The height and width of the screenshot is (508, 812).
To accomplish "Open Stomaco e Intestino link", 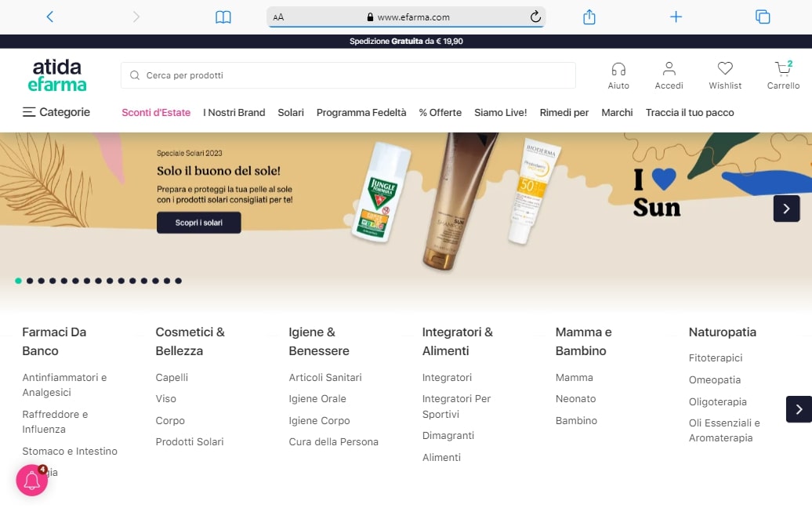I will (x=70, y=451).
